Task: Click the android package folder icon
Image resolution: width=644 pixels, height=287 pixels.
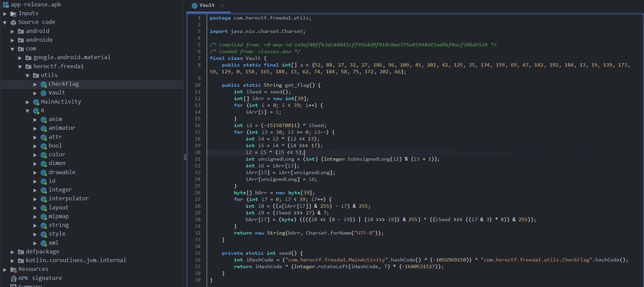Action: coord(21,31)
